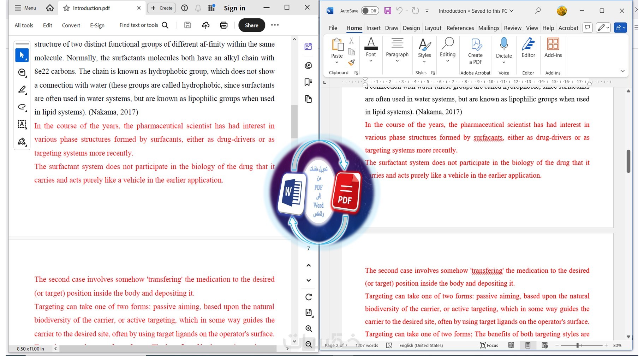Open Word Add-ins
Screen dimensions: 644x356
point(553,48)
